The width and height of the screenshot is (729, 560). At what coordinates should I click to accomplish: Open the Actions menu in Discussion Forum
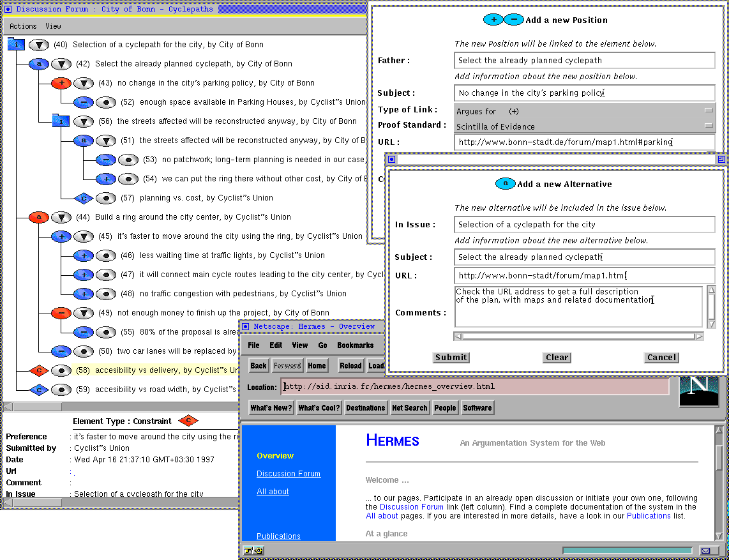(x=23, y=26)
